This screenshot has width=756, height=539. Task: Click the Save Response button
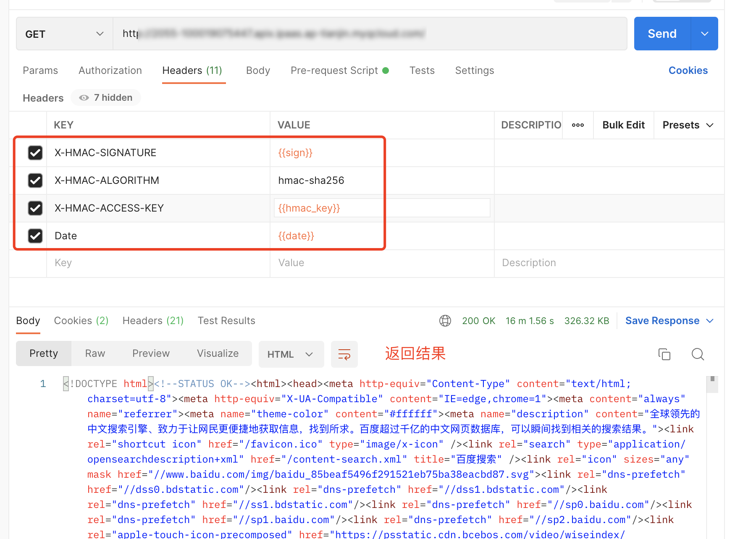tap(662, 321)
